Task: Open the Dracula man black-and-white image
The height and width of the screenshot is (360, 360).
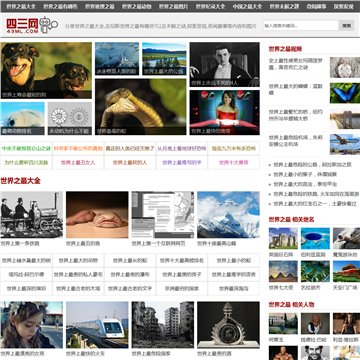Action: pos(225,65)
